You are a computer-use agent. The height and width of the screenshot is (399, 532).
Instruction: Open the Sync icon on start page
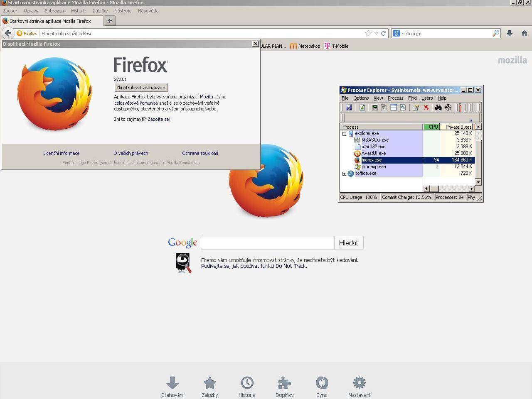[x=322, y=383]
